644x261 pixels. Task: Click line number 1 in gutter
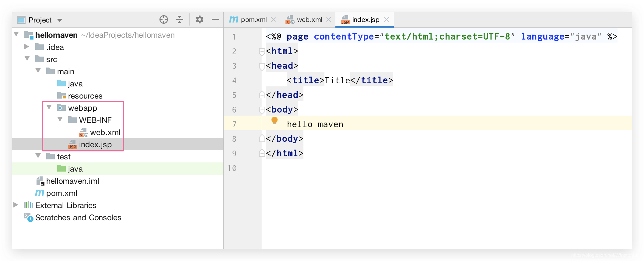coord(234,37)
